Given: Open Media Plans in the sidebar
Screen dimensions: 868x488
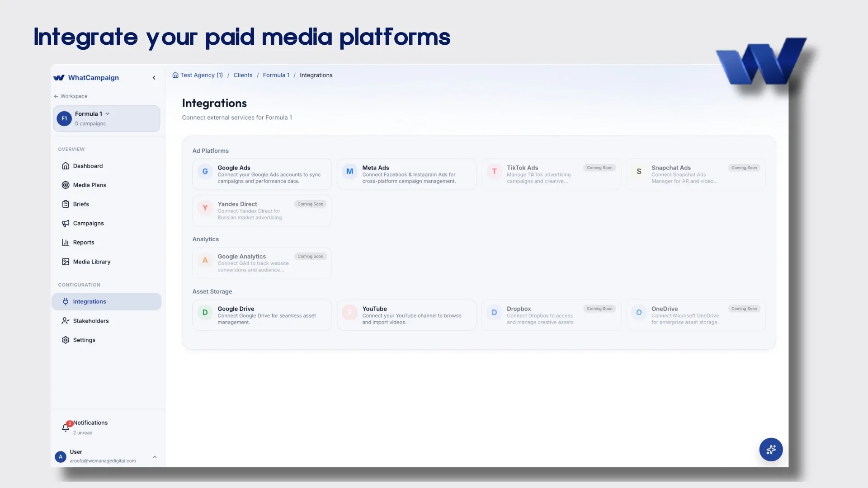Looking at the screenshot, I should pyautogui.click(x=107, y=185).
